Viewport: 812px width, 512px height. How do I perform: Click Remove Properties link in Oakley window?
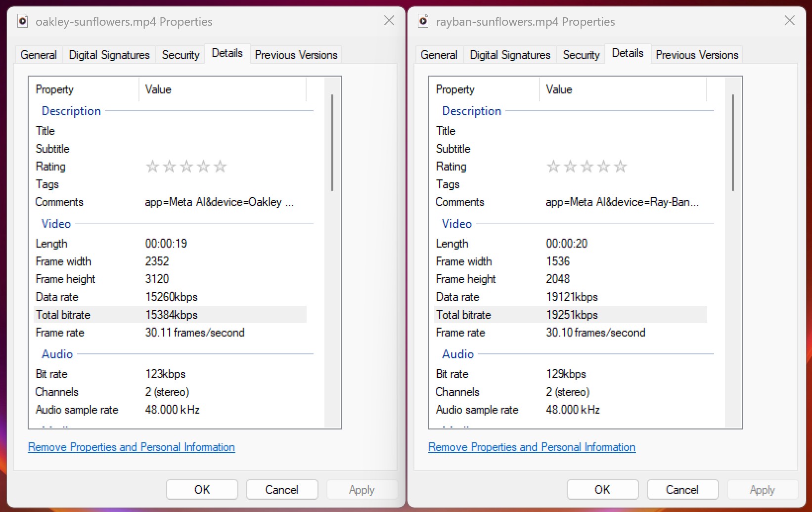[x=131, y=447]
